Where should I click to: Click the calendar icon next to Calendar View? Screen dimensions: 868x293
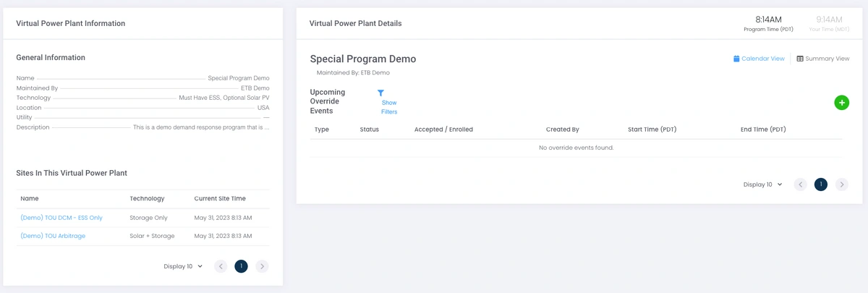tap(736, 59)
